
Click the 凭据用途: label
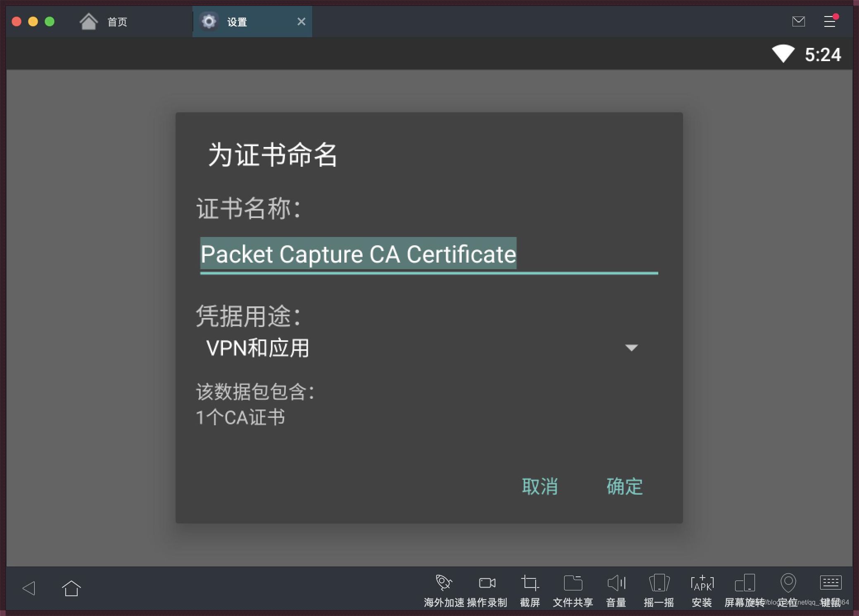[x=249, y=316]
